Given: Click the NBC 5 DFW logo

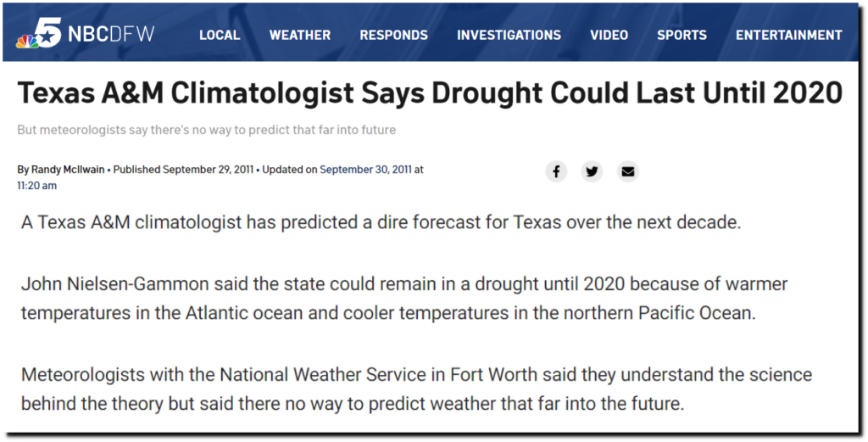Looking at the screenshot, I should [x=84, y=34].
